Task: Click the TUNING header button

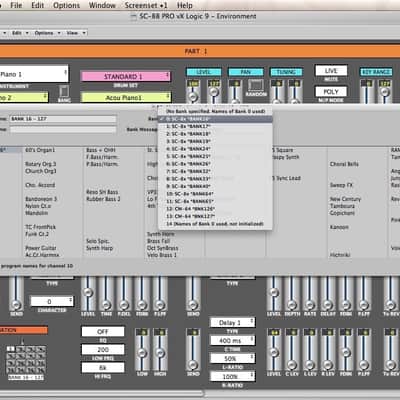Action: click(x=286, y=72)
